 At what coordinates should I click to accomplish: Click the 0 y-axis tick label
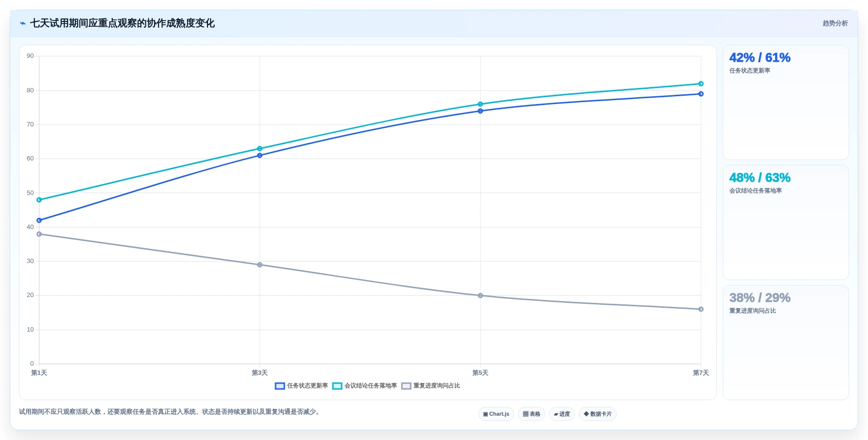[32, 364]
